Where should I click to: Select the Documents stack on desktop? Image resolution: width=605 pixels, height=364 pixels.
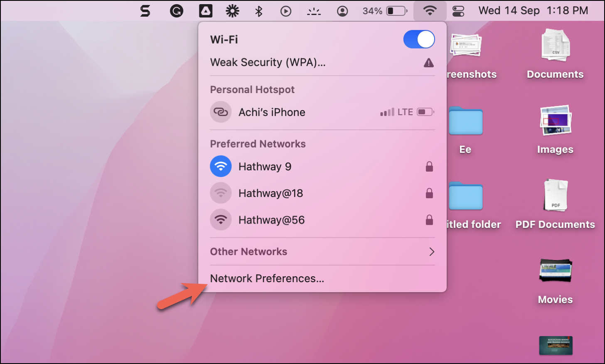click(x=555, y=54)
